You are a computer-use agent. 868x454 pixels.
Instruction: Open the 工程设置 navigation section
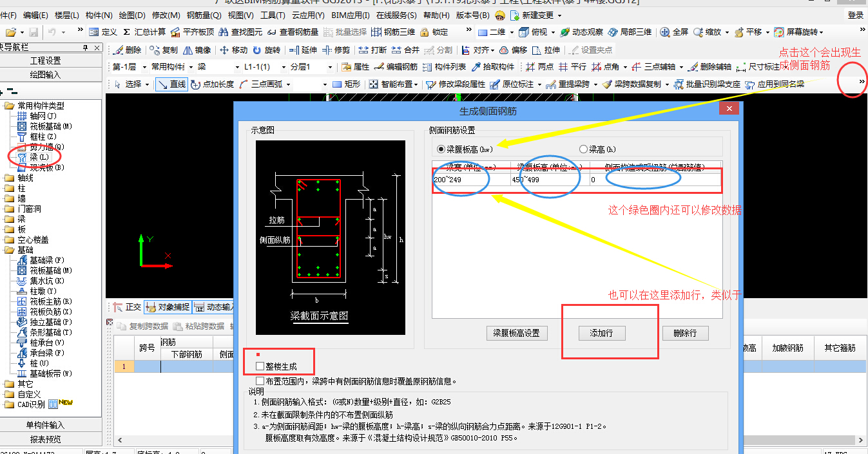coord(45,61)
